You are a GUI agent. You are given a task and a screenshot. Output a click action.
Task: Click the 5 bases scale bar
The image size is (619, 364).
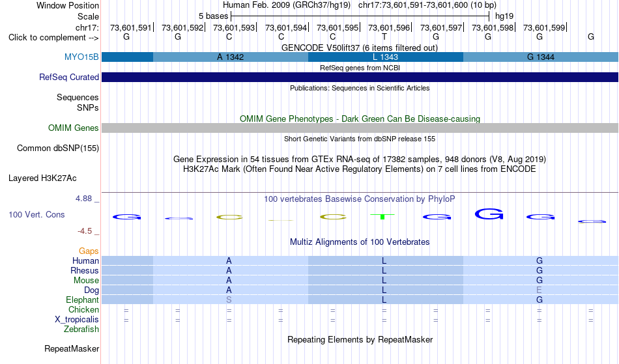[x=360, y=16]
